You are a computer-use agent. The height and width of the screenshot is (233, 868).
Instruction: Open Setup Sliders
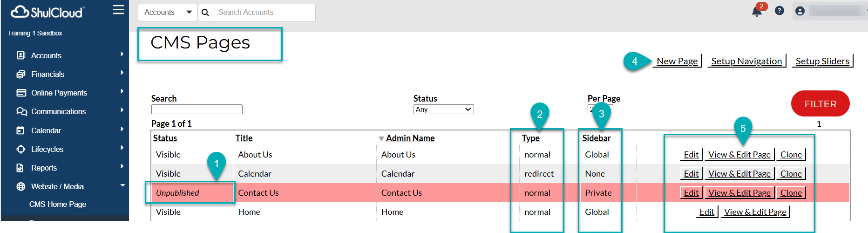coord(822,61)
